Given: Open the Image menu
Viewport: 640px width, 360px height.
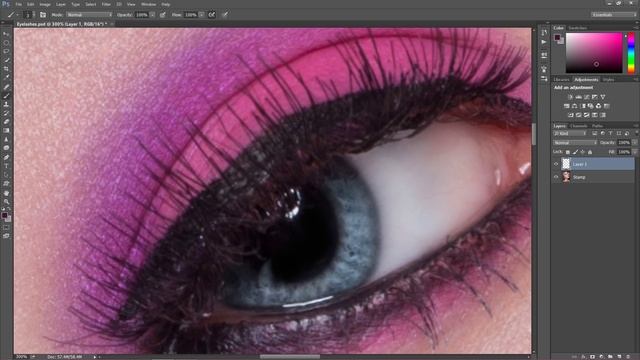Looking at the screenshot, I should (45, 4).
